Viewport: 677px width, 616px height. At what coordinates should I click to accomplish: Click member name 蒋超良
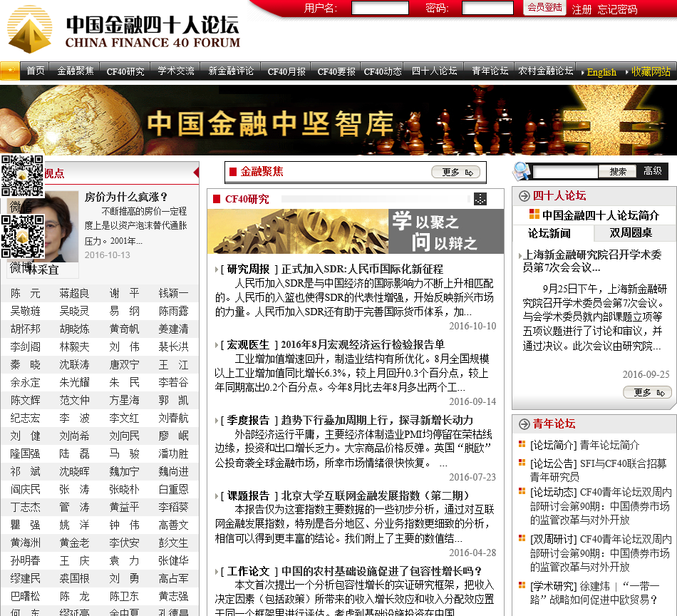(74, 294)
